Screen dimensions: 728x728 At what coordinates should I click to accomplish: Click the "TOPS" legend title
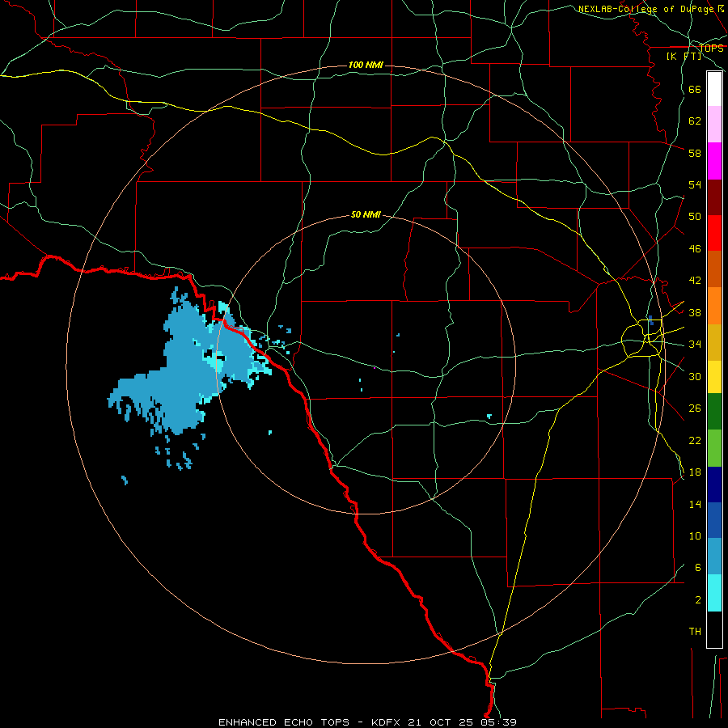pyautogui.click(x=711, y=49)
